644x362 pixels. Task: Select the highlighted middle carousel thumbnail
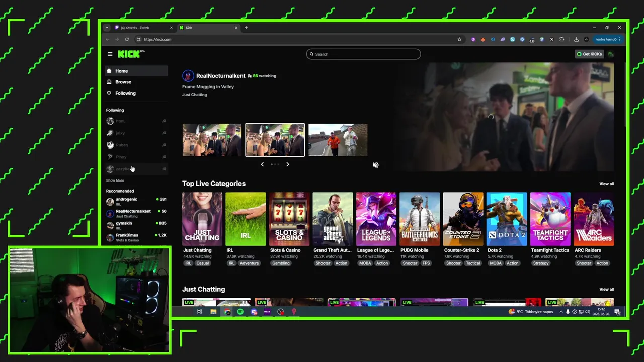275,140
